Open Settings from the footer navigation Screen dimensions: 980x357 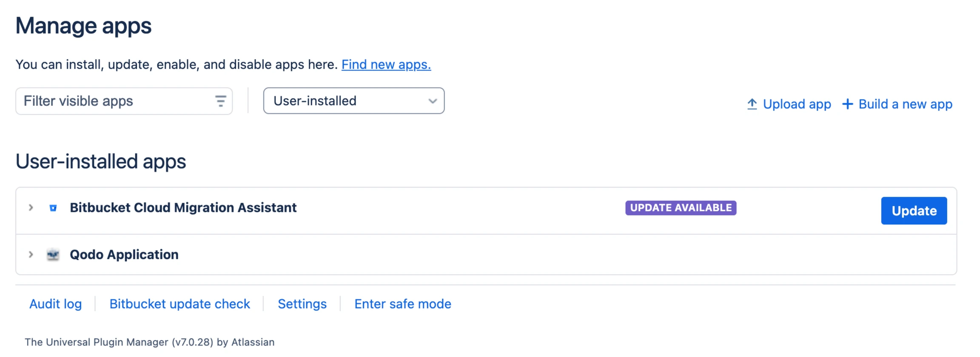coord(302,304)
